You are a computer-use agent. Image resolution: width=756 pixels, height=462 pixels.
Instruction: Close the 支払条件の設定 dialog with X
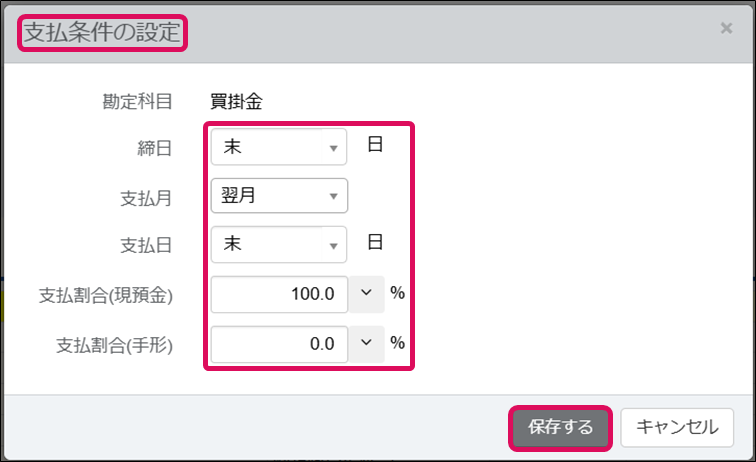(x=726, y=28)
